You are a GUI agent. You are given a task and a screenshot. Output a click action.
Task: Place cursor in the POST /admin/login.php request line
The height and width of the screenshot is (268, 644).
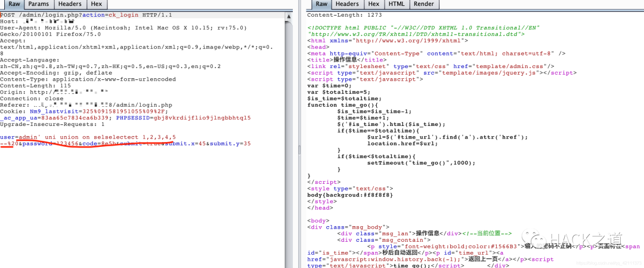point(86,15)
